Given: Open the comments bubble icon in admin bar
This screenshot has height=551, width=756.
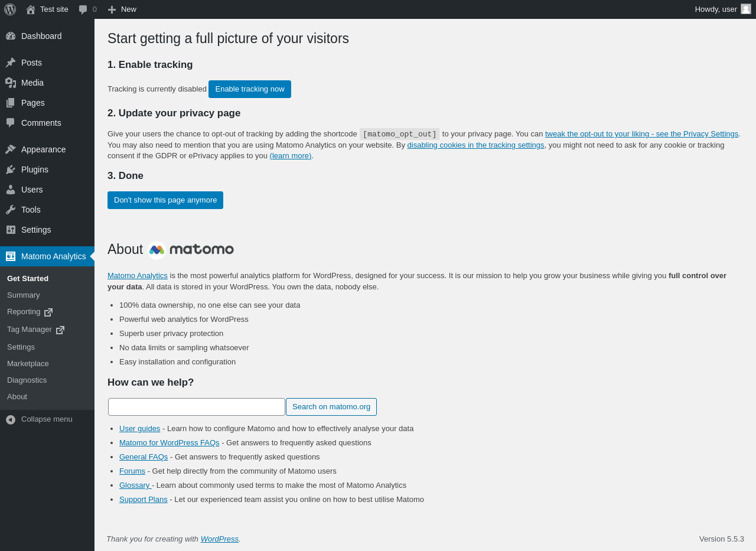Looking at the screenshot, I should 83,9.
